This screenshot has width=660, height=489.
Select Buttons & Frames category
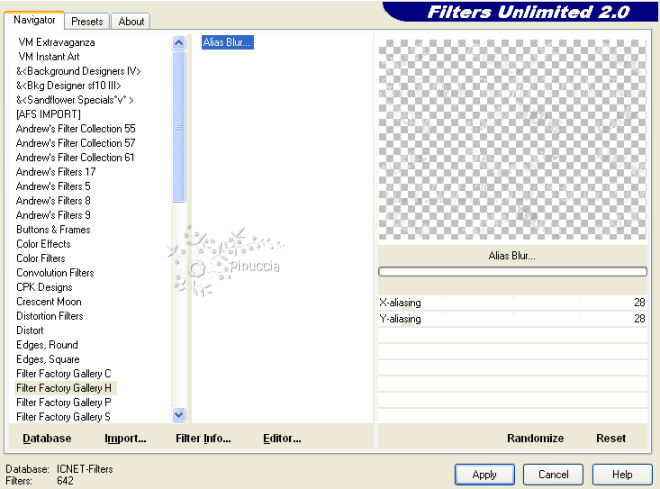point(53,229)
